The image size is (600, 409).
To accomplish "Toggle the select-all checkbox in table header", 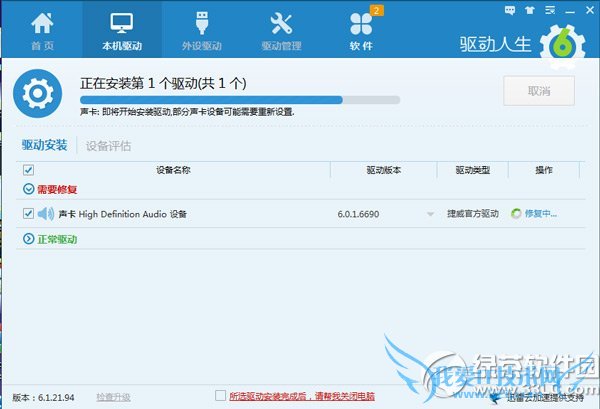I will [x=28, y=170].
